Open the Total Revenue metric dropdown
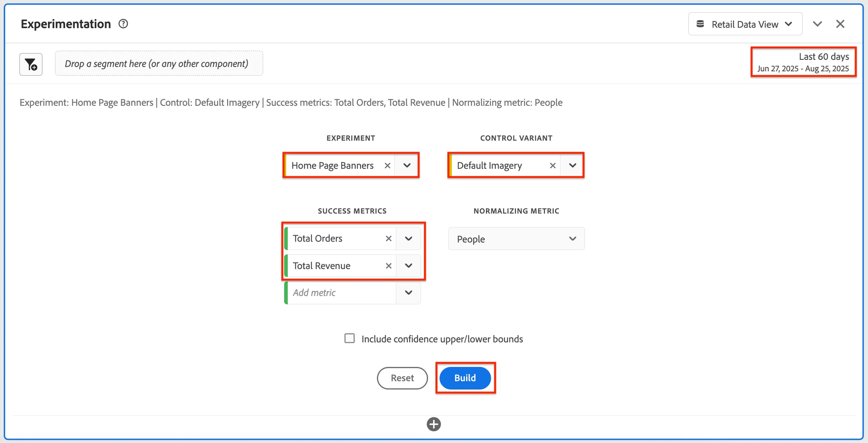The width and height of the screenshot is (868, 443). 409,266
